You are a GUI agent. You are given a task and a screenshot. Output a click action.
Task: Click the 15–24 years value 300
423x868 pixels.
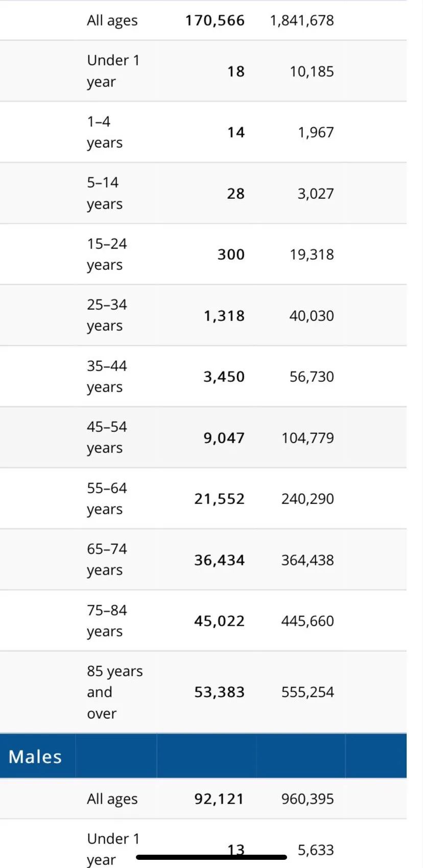point(231,255)
